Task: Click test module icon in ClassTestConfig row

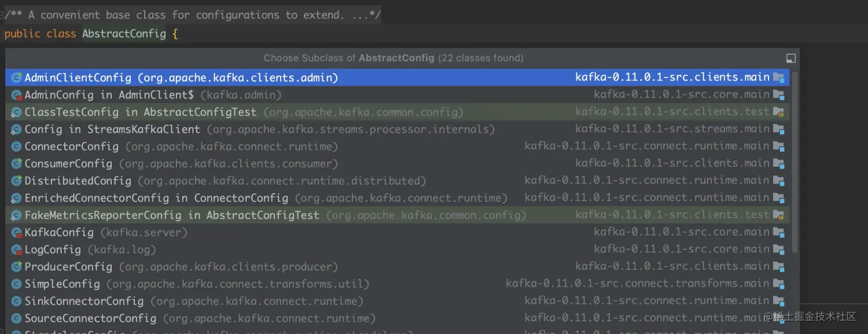Action: pyautogui.click(x=779, y=112)
